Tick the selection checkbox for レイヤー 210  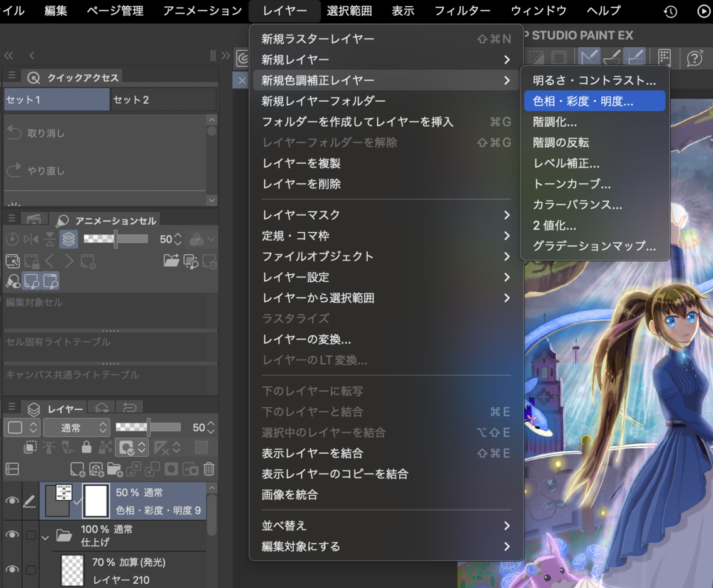(31, 570)
